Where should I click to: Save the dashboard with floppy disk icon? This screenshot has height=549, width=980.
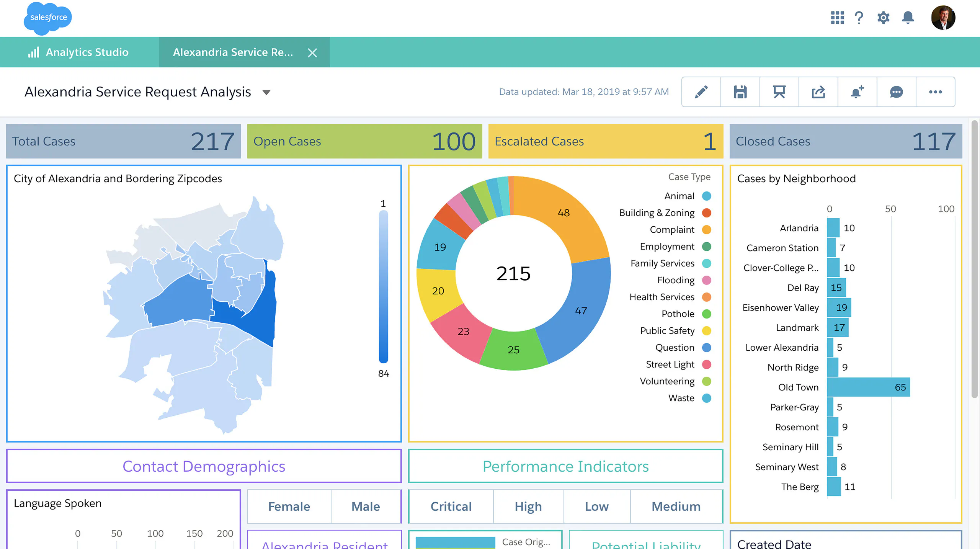click(x=740, y=92)
